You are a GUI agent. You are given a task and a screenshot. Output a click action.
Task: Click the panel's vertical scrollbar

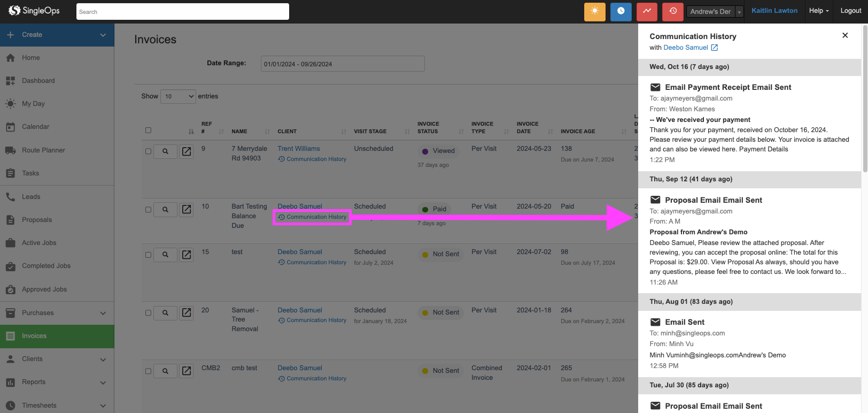864,107
